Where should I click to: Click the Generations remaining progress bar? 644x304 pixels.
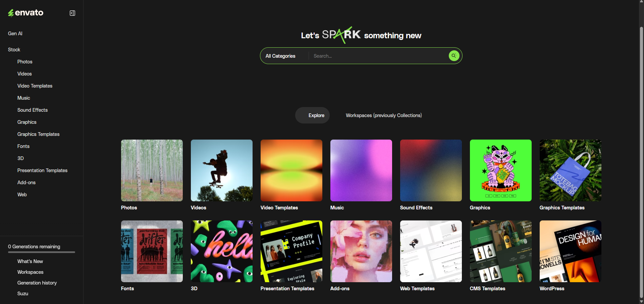click(42, 252)
